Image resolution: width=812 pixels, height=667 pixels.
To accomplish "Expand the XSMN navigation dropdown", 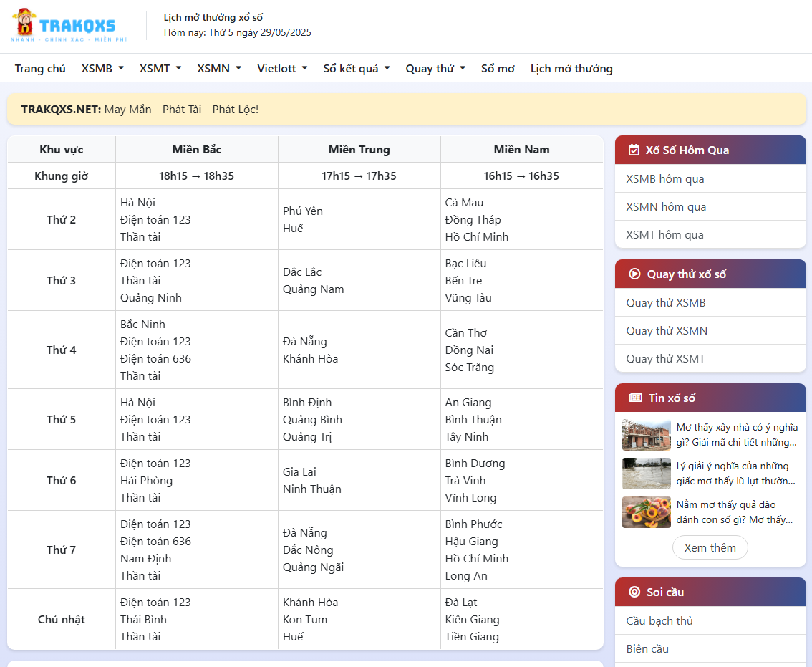I will click(x=219, y=68).
